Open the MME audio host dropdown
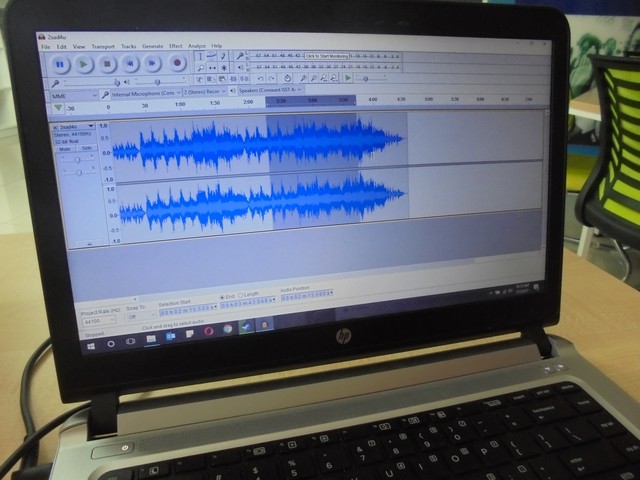The width and height of the screenshot is (640, 480). click(71, 93)
